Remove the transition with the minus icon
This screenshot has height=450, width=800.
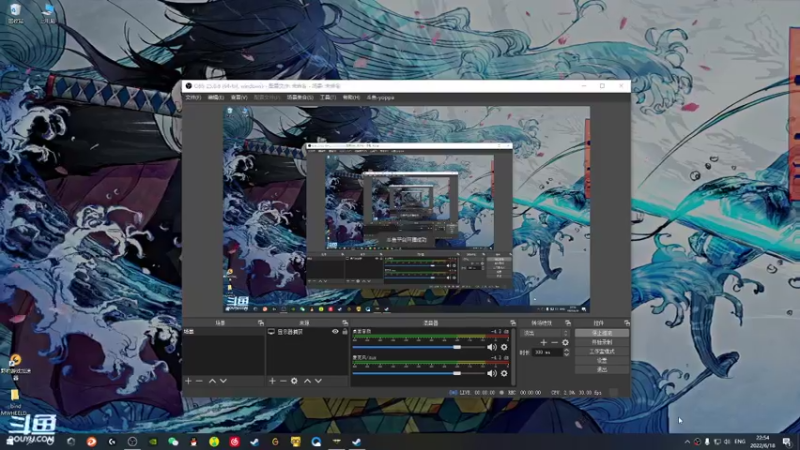(x=555, y=342)
